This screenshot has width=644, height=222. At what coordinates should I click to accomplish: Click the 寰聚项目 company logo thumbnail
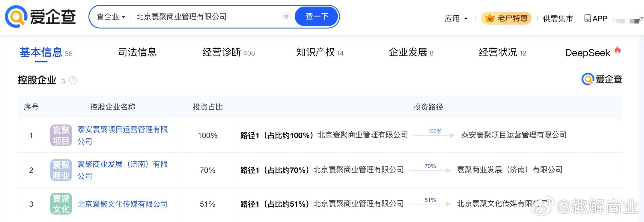click(x=61, y=135)
